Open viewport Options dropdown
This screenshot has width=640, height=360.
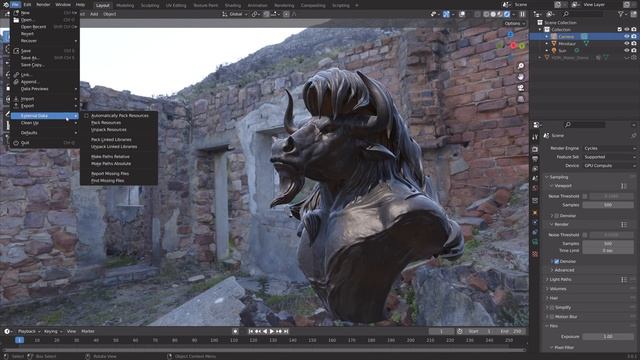pos(514,24)
